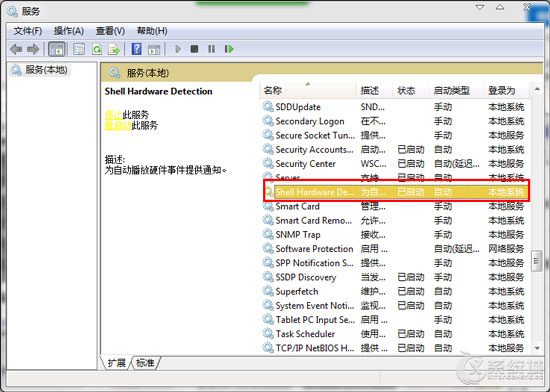Click 手动 startup type of SNMP Trap
550x392 pixels.
[x=443, y=234]
